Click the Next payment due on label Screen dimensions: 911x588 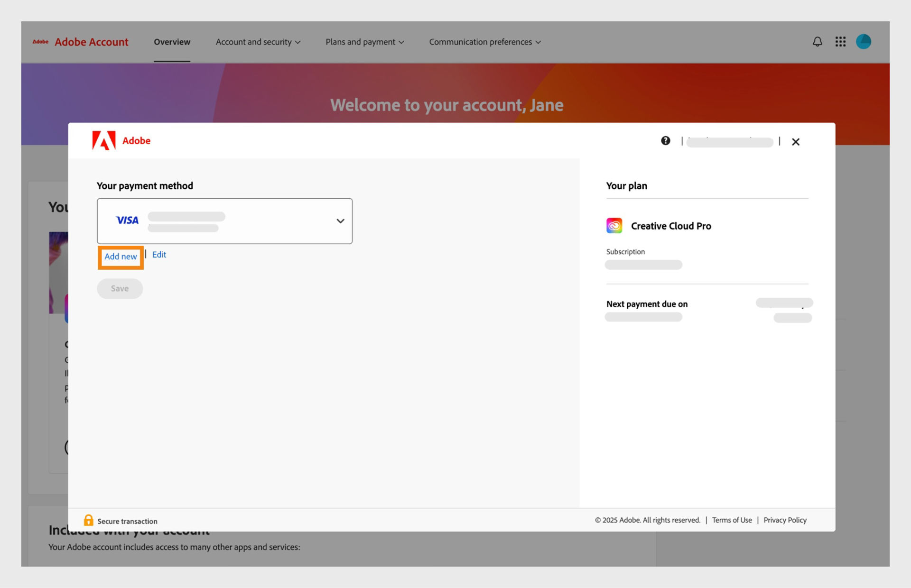(x=647, y=304)
